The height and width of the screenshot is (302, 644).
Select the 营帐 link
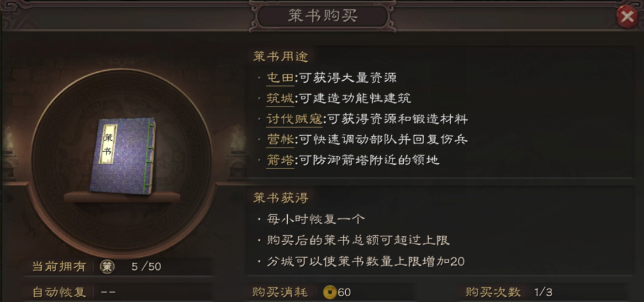point(280,139)
